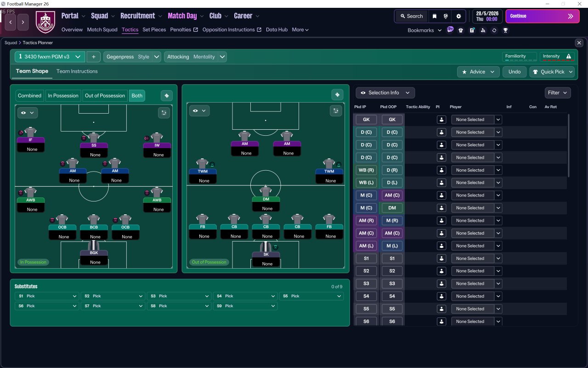Open player dropdown for the GK row

(476, 120)
